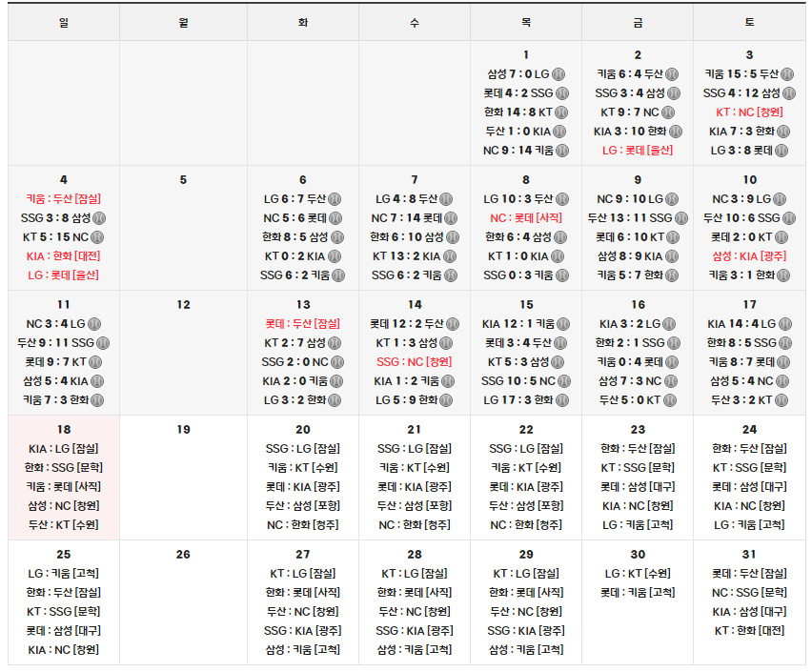Click 키움 : 롯데 [사직] game on 18th
Viewport: 812px width, 672px height.
[x=64, y=487]
